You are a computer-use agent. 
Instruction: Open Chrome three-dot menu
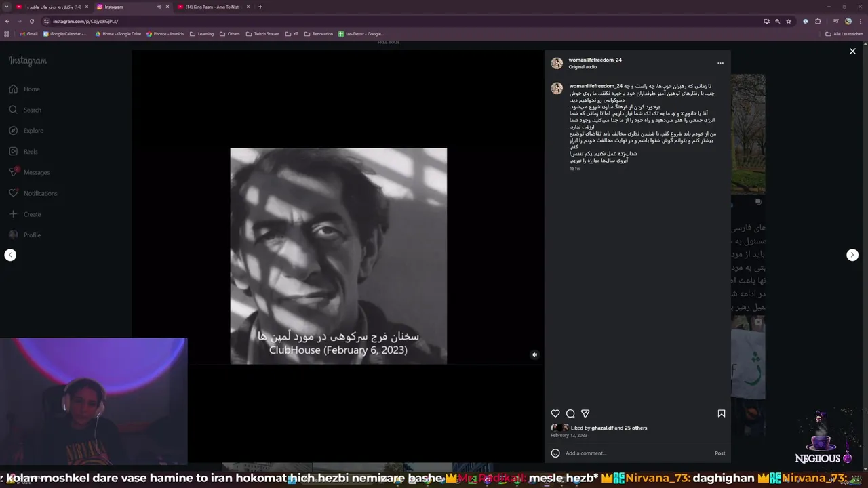pos(859,21)
